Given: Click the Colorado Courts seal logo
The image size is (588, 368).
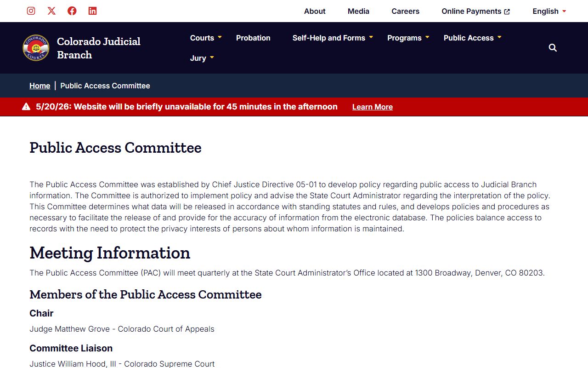Looking at the screenshot, I should [x=36, y=48].
